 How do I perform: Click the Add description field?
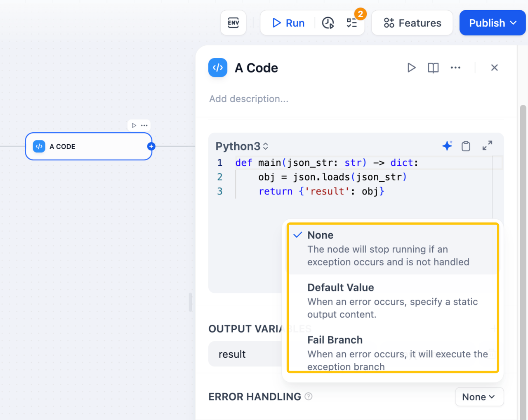pos(249,99)
